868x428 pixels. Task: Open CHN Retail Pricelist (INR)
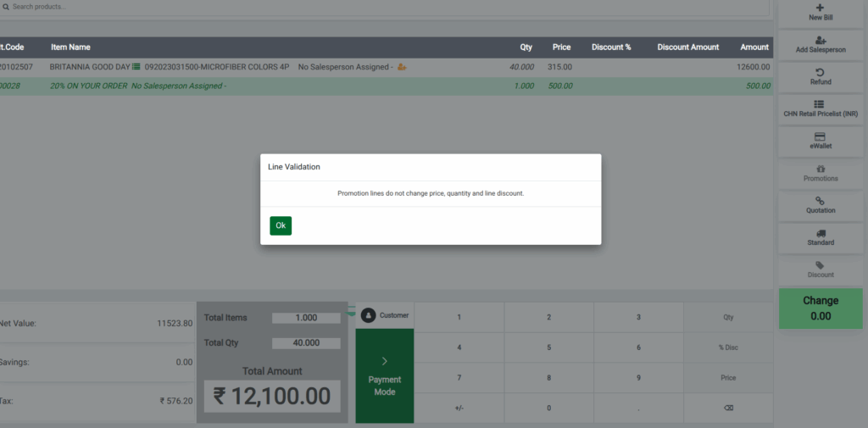pos(821,109)
